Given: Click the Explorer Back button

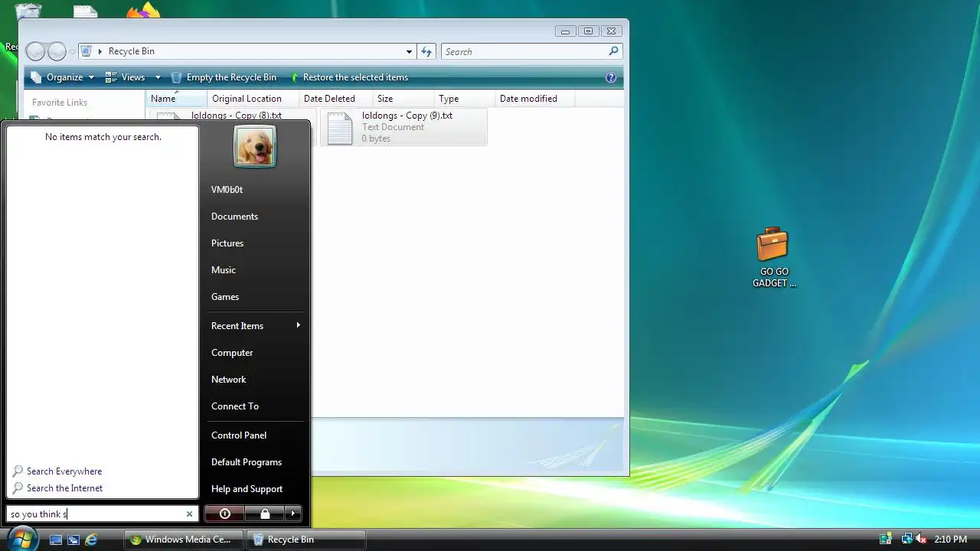Looking at the screenshot, I should [x=35, y=51].
